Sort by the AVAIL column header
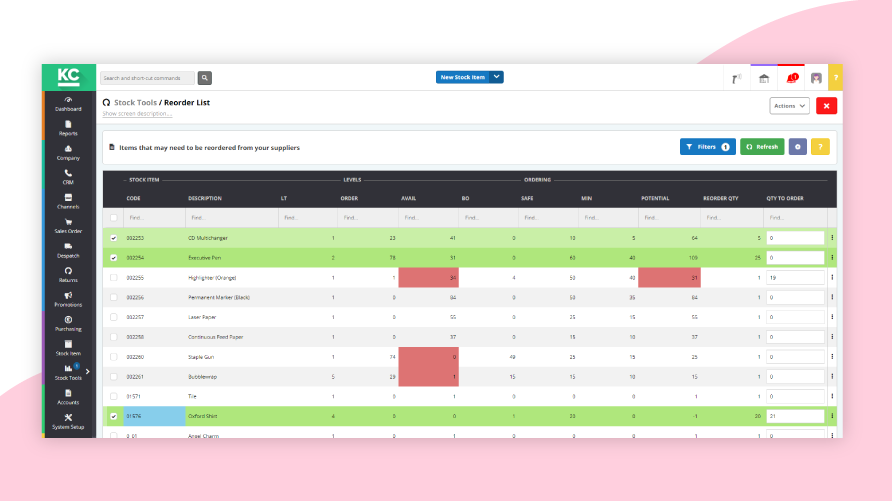The width and height of the screenshot is (892, 501). (x=408, y=198)
